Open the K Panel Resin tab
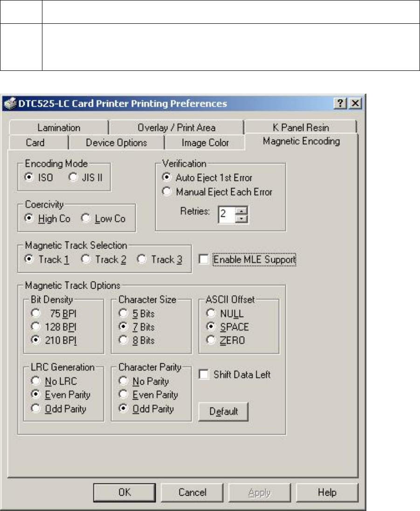The height and width of the screenshot is (511, 420). point(301,127)
